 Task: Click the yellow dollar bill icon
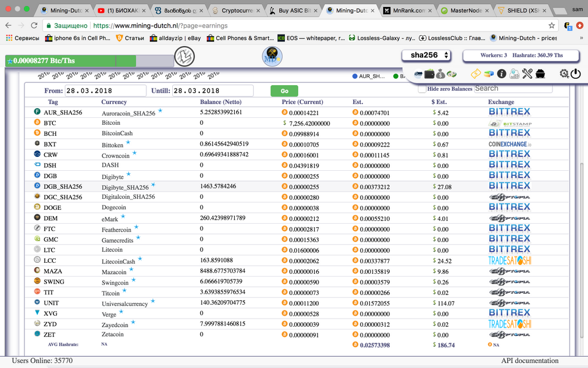click(x=475, y=74)
